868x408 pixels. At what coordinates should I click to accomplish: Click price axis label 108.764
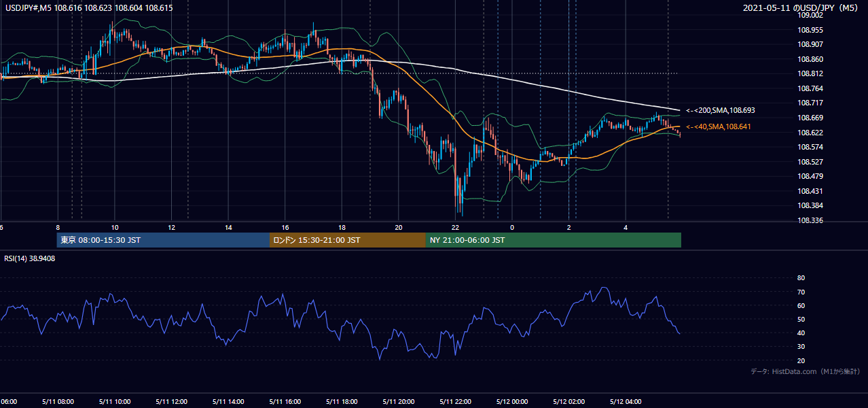(x=811, y=88)
